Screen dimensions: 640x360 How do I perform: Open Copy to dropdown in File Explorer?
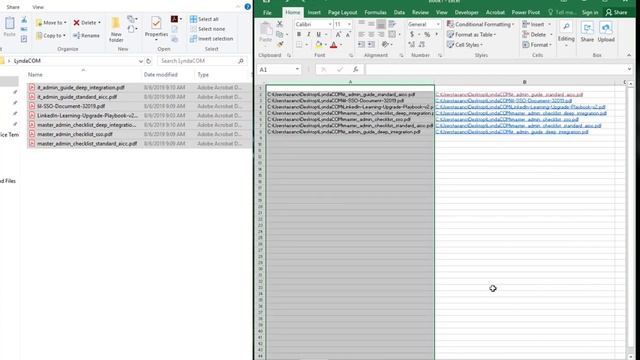click(51, 36)
